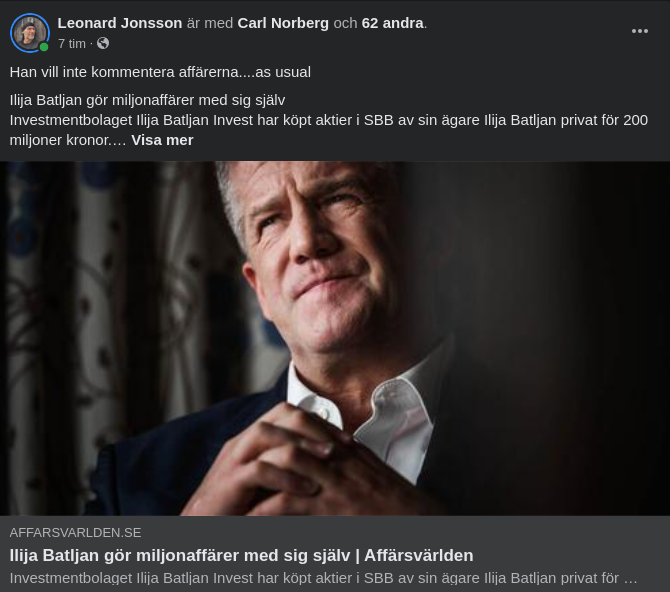Viewport: 670px width, 592px height.
Task: Click the post paragraph starting with Investmentbolaget
Action: click(x=329, y=130)
